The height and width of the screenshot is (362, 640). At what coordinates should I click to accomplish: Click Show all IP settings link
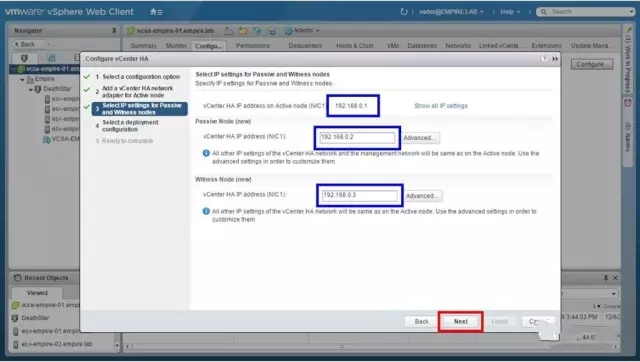coord(441,106)
